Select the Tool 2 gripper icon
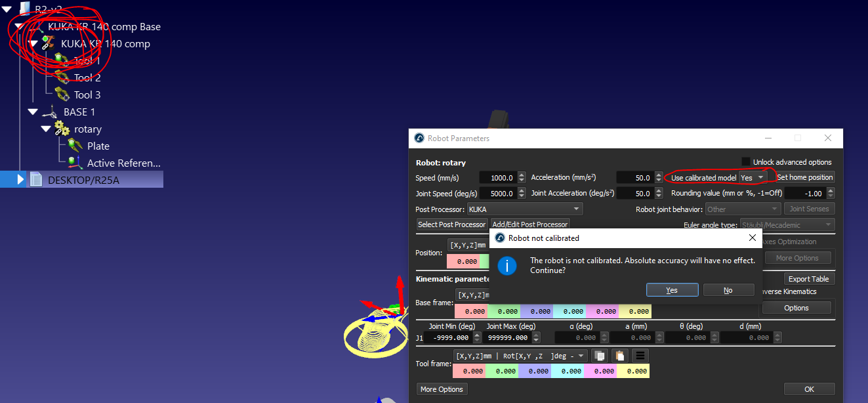The image size is (868, 403). (62, 77)
